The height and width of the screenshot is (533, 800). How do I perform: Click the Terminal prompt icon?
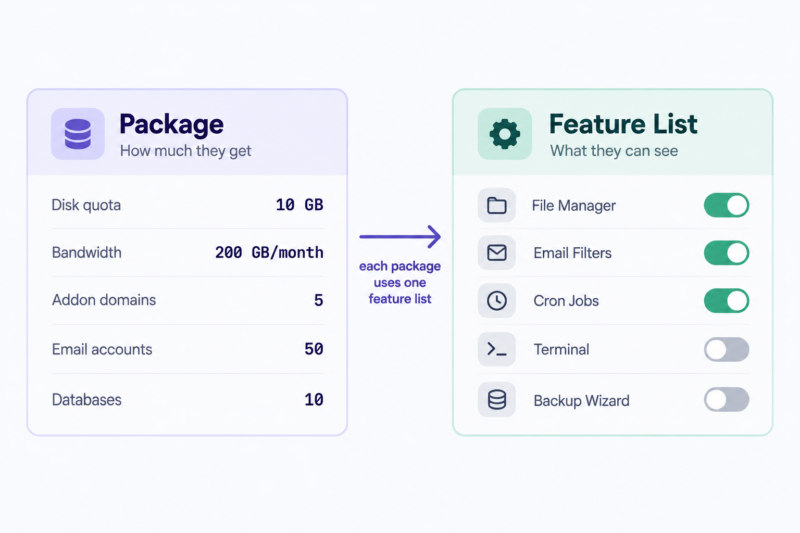point(496,349)
